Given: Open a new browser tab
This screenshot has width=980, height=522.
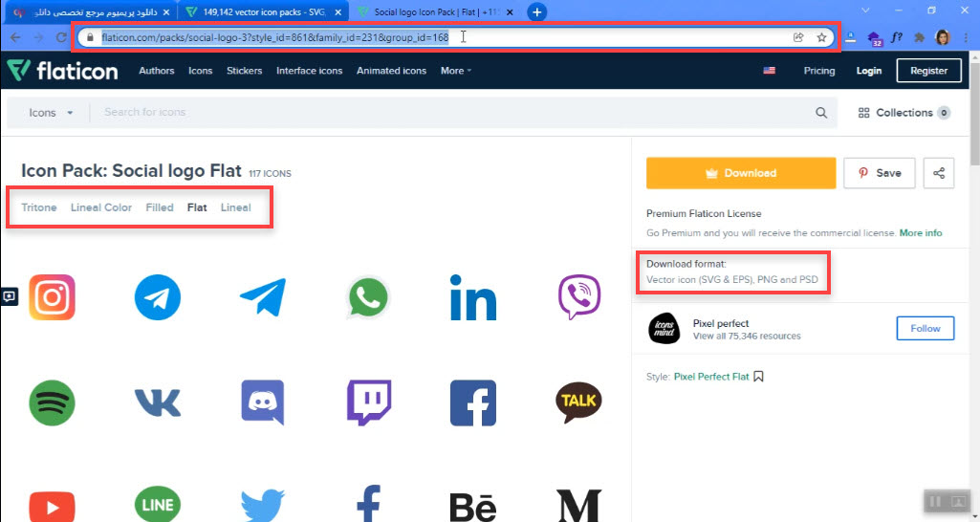Looking at the screenshot, I should (537, 11).
